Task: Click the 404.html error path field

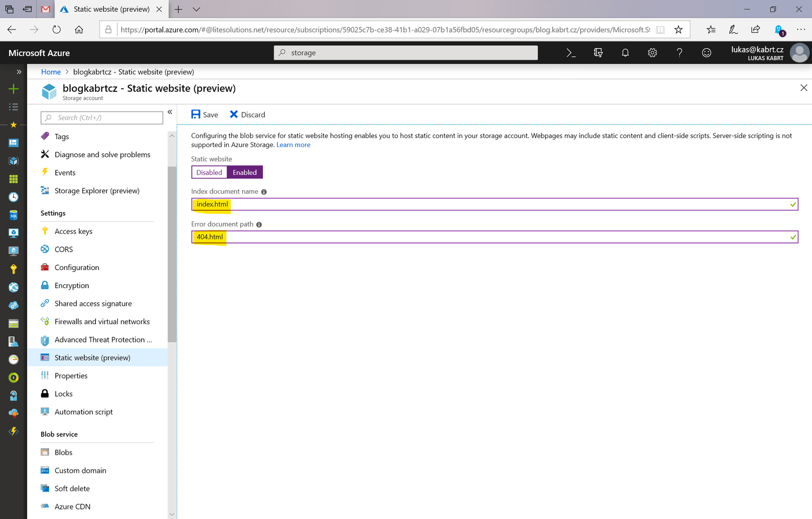Action: [494, 237]
